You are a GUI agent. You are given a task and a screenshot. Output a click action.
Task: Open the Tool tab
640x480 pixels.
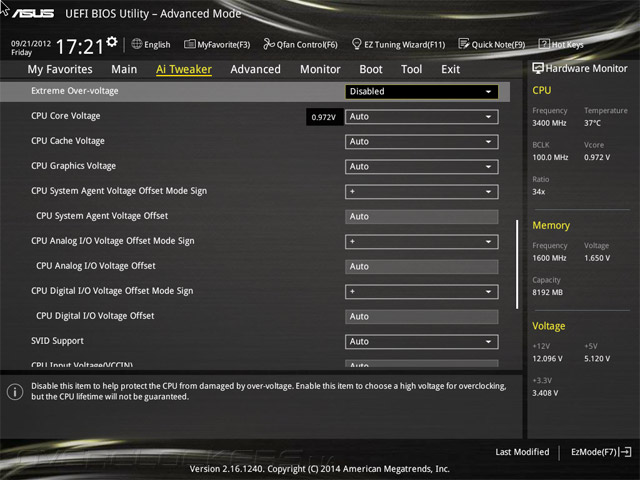[411, 69]
